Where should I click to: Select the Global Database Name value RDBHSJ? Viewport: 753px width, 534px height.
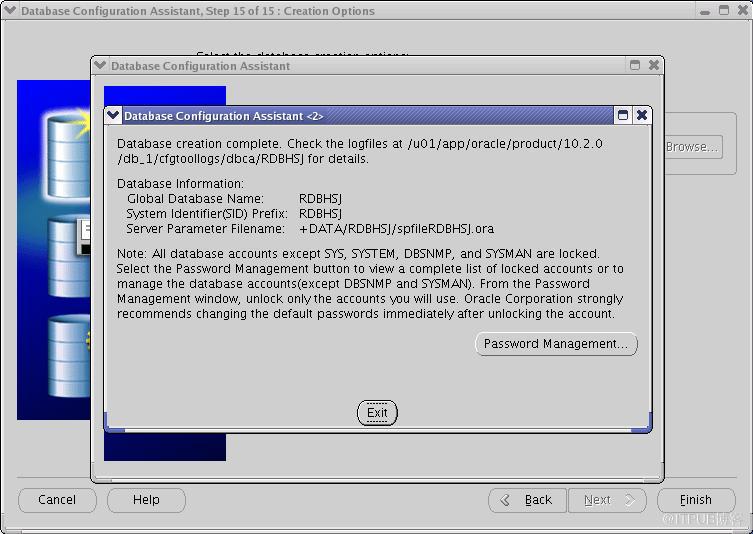[x=320, y=199]
